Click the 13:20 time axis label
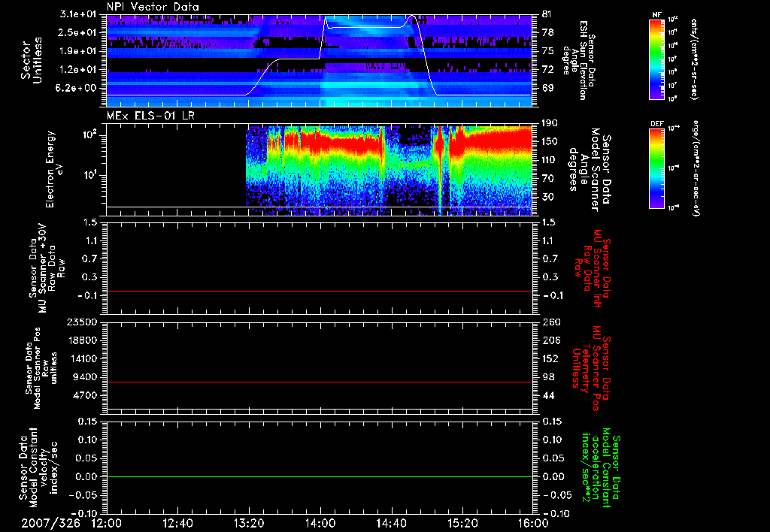 [249, 523]
